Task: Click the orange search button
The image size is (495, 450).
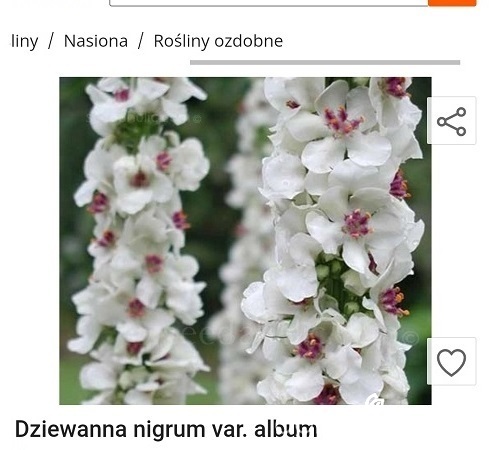Action: 452,3
